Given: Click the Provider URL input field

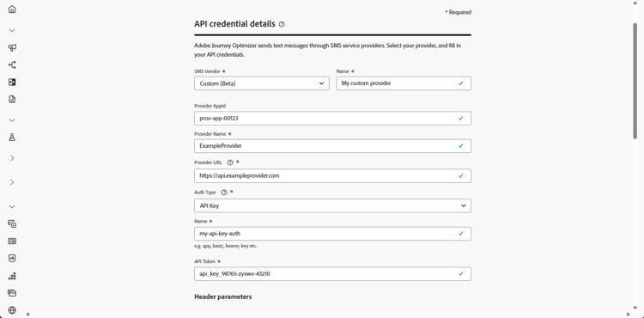Looking at the screenshot, I should click(332, 176).
